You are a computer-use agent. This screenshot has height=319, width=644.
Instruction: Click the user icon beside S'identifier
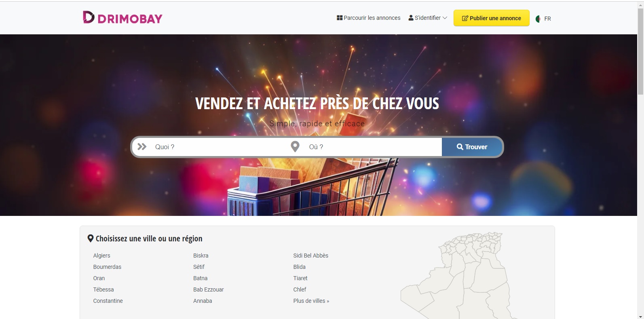click(411, 18)
